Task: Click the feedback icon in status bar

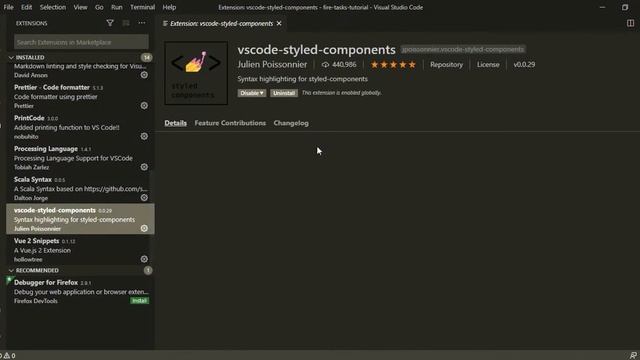Action: [633, 356]
